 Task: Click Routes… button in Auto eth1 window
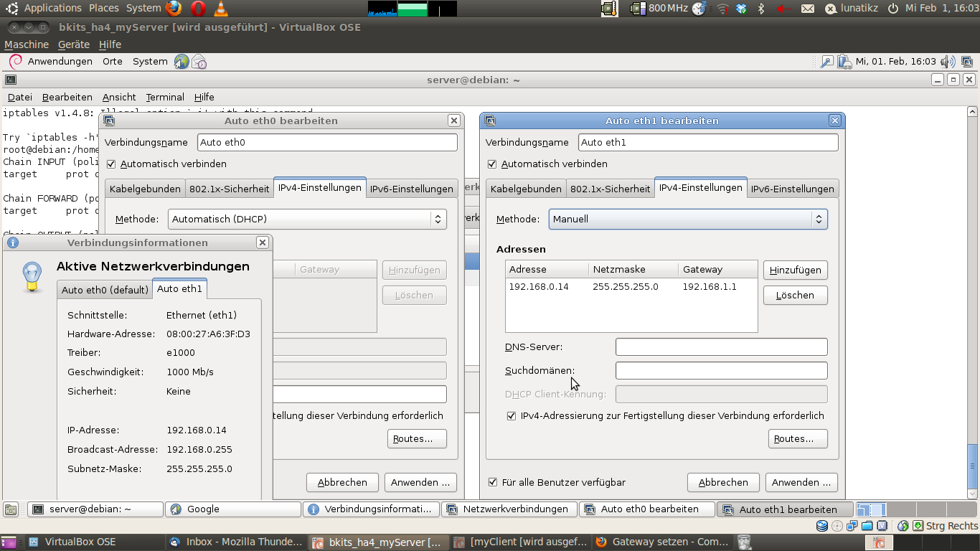click(797, 438)
